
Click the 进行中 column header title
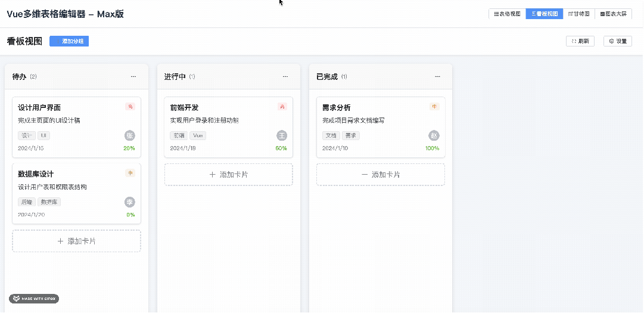tap(175, 77)
